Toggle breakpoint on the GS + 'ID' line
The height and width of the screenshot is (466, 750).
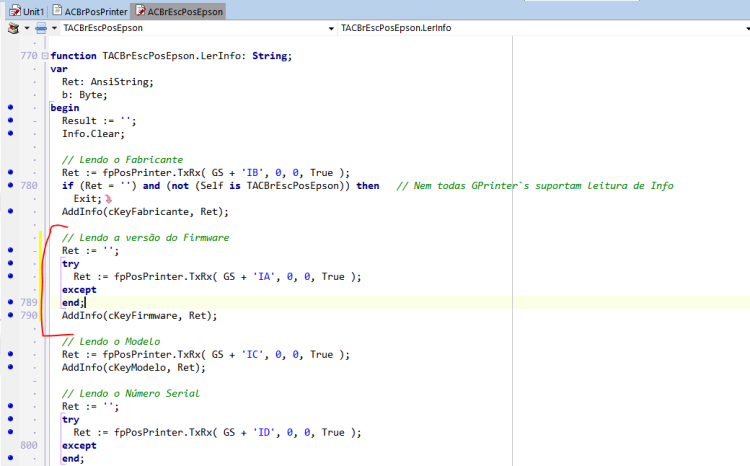point(11,432)
